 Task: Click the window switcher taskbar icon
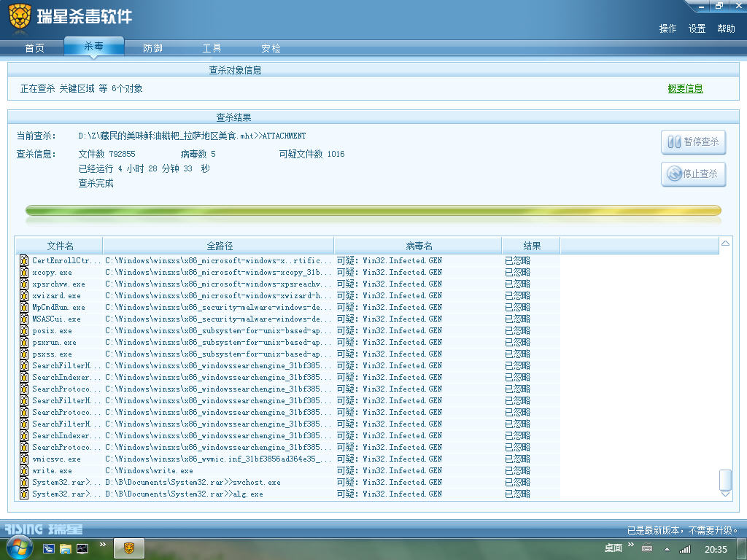point(49,548)
